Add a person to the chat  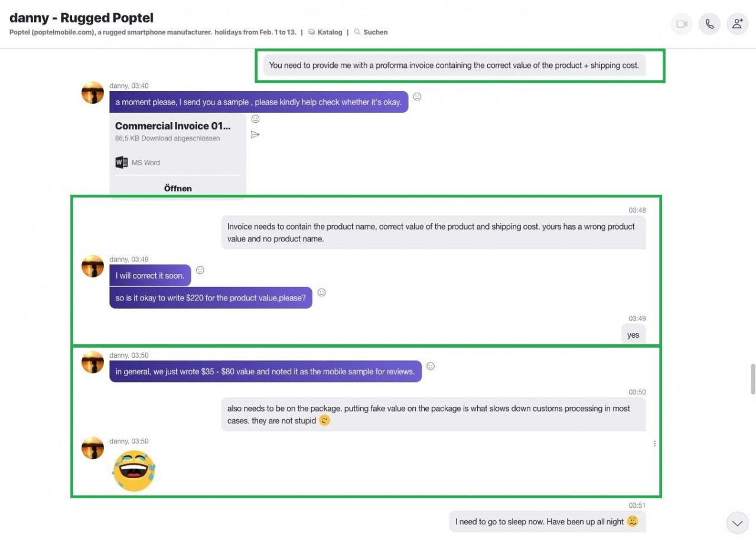point(737,24)
